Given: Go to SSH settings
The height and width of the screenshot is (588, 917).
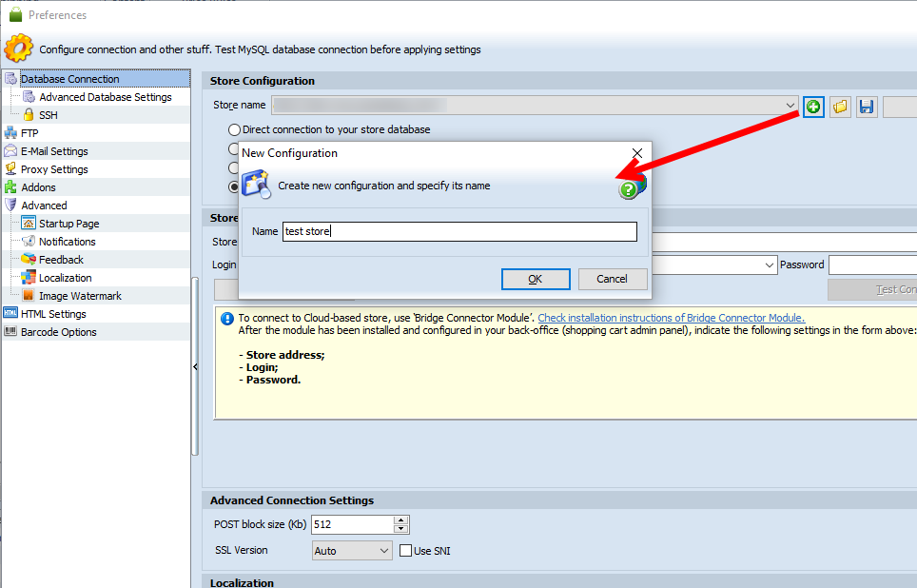Looking at the screenshot, I should coord(48,115).
